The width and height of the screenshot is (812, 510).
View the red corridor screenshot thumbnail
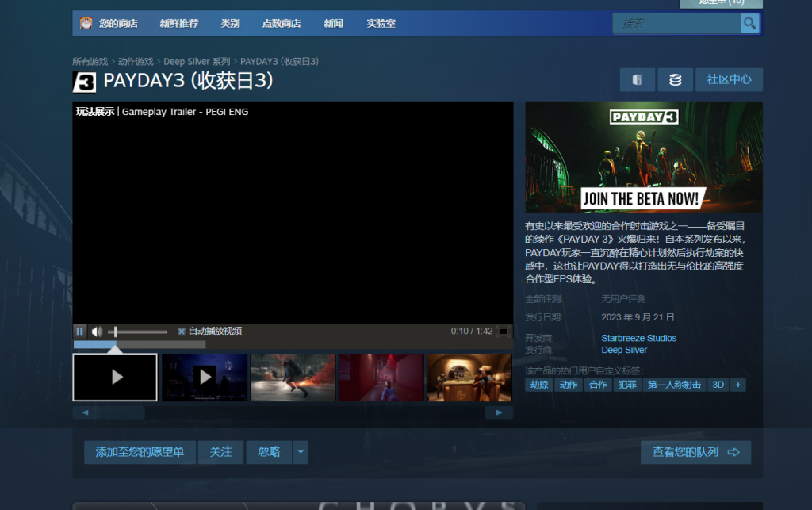[381, 378]
